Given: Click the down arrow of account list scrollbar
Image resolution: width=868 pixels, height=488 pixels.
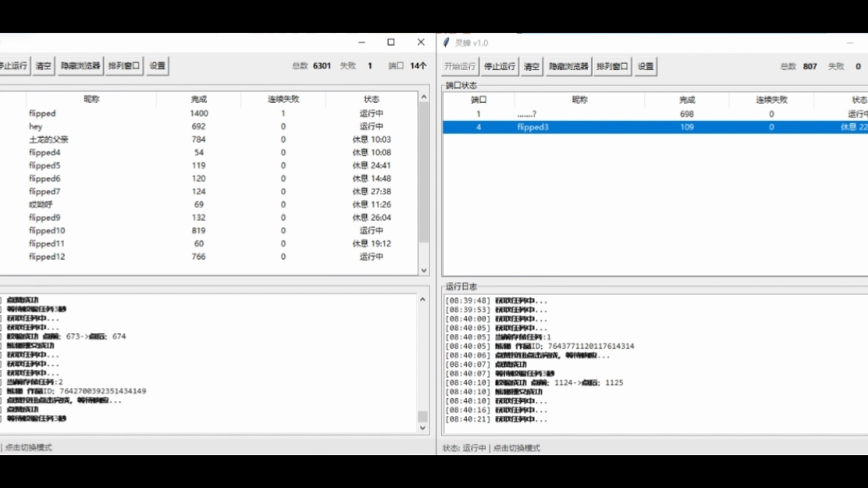Looking at the screenshot, I should pos(424,270).
